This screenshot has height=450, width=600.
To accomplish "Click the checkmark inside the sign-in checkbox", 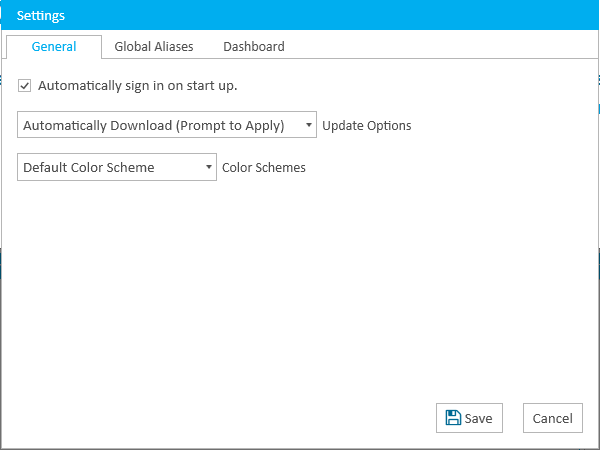I will 24,86.
